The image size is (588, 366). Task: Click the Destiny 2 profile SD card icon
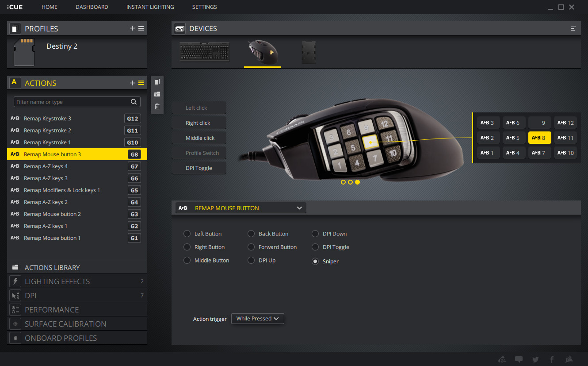24,52
